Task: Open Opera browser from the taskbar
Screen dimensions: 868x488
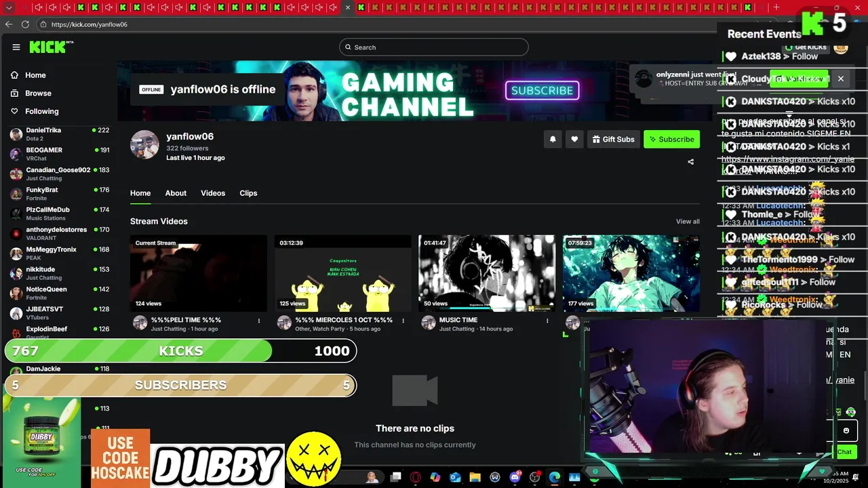Action: point(416,477)
